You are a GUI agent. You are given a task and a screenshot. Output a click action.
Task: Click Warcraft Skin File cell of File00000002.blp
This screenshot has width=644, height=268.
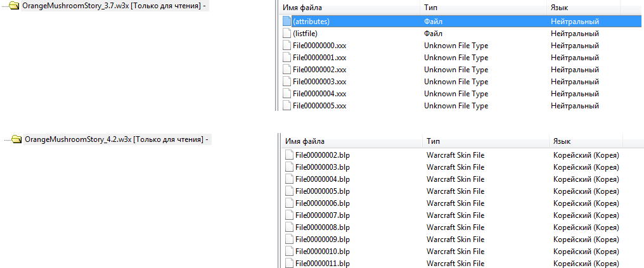[x=456, y=155]
